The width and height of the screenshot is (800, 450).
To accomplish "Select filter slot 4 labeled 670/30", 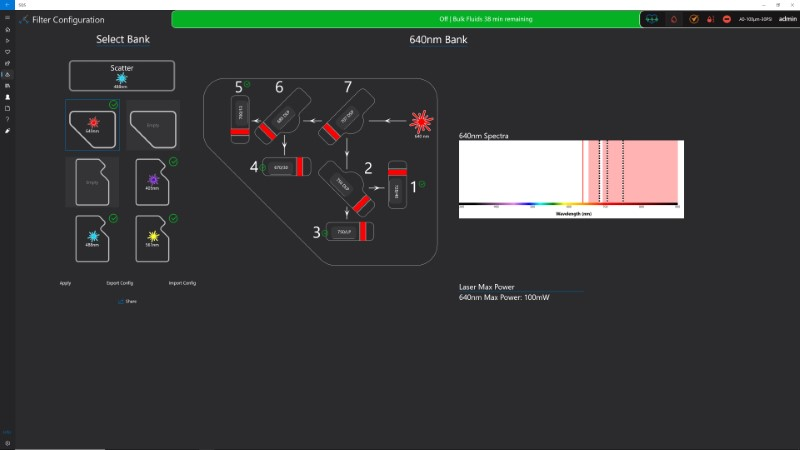I will tap(286, 167).
